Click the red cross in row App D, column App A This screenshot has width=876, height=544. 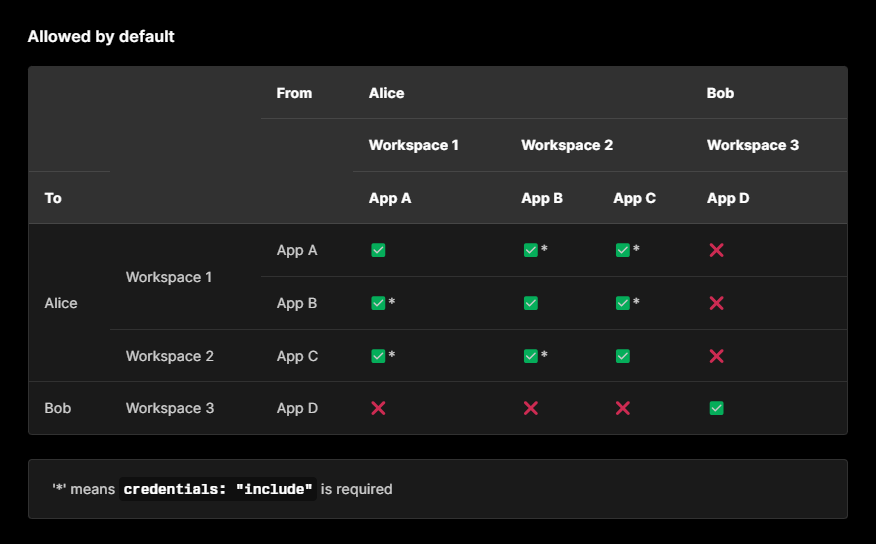(x=378, y=408)
